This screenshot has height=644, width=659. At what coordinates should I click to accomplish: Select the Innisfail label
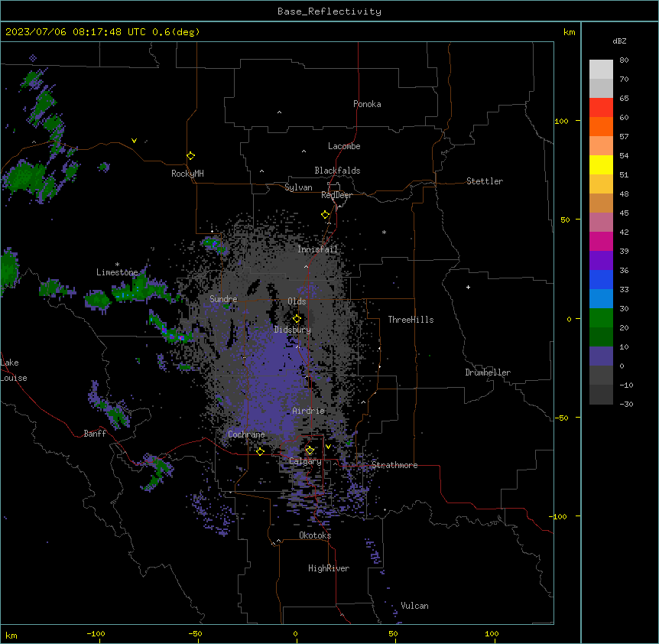tap(317, 249)
